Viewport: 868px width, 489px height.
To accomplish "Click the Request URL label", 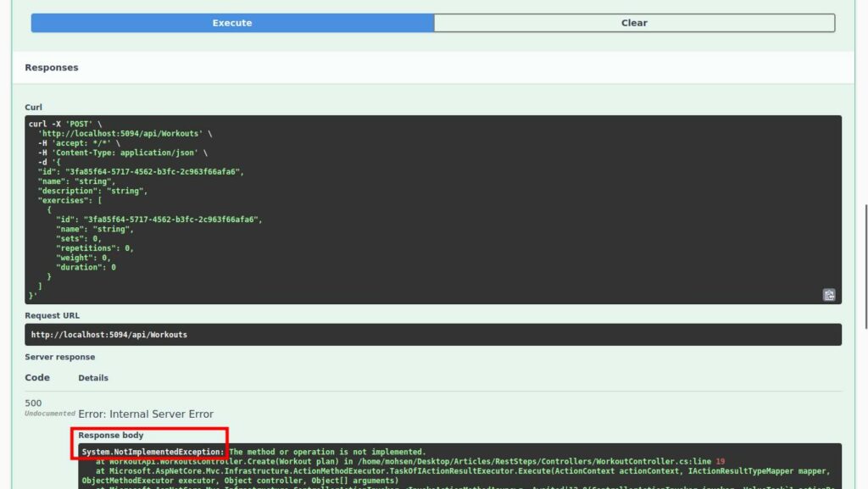I will click(x=52, y=315).
